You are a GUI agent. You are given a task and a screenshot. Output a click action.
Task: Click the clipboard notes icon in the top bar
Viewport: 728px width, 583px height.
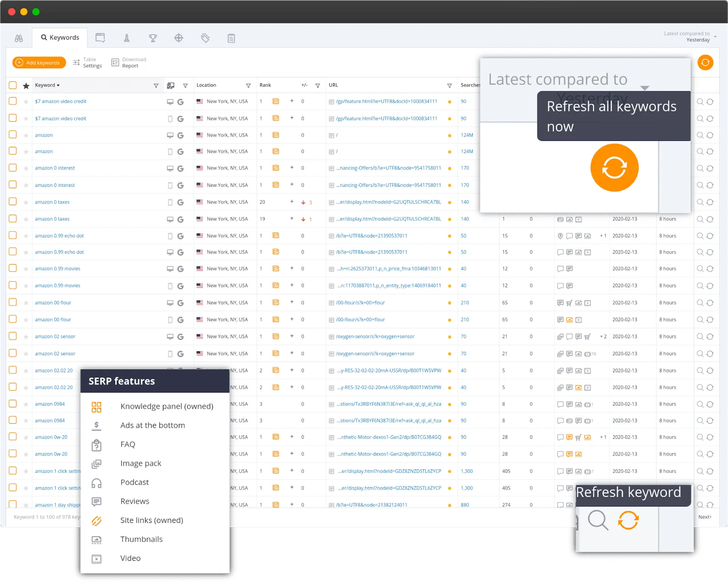[x=231, y=38]
